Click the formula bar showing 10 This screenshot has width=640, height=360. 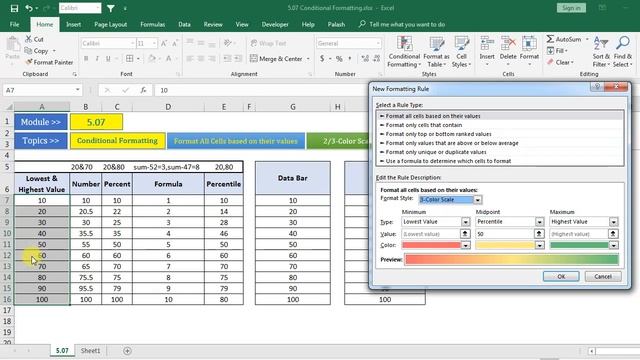[x=261, y=90]
